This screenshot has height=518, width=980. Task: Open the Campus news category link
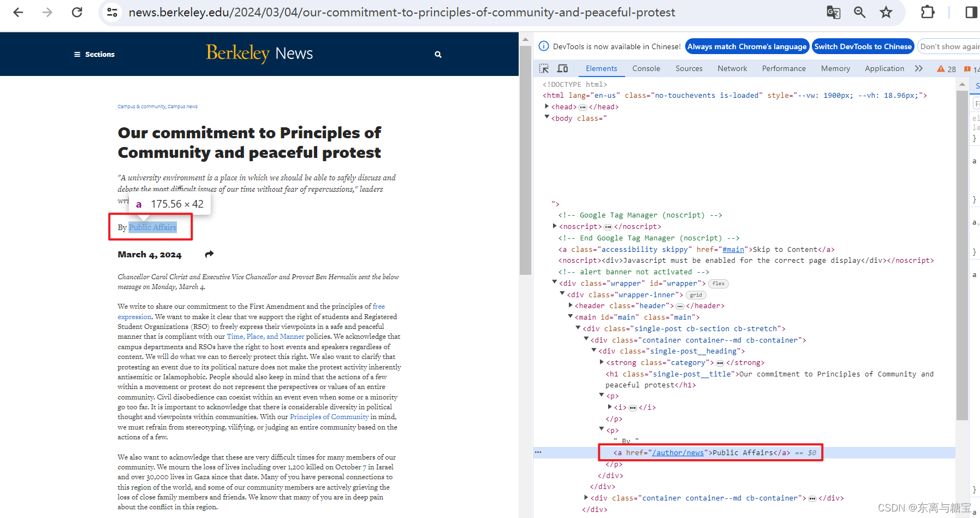[x=182, y=107]
